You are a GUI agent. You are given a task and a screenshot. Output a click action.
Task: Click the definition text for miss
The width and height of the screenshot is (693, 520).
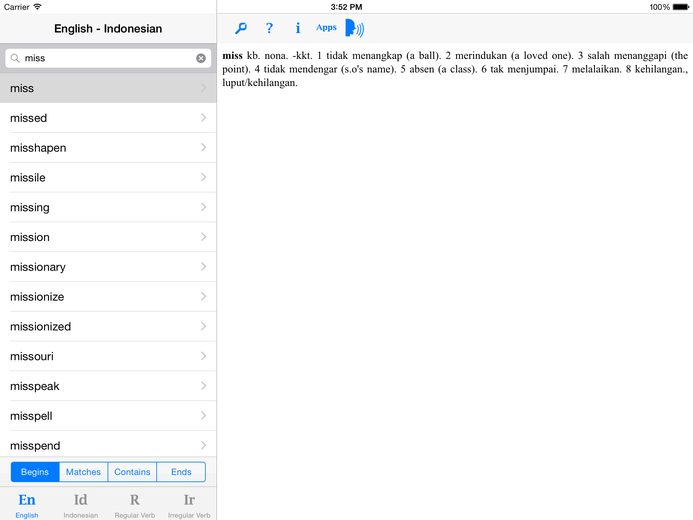[455, 69]
